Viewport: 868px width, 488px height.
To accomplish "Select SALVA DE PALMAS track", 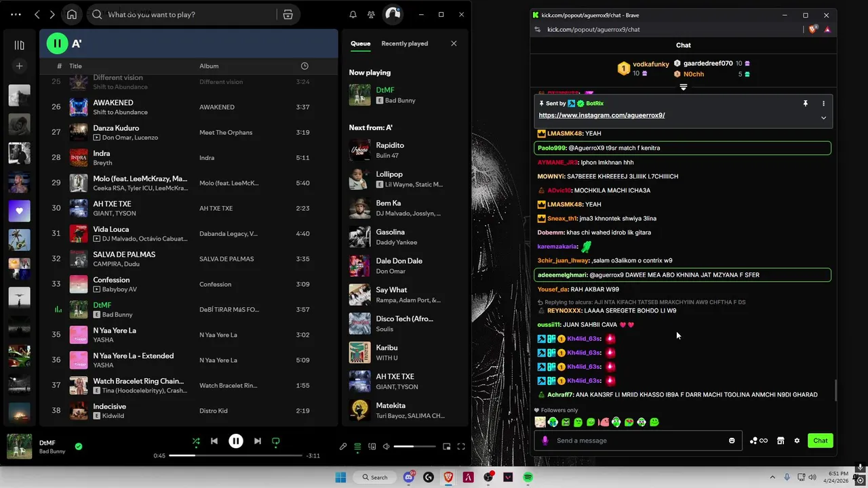I will click(189, 259).
